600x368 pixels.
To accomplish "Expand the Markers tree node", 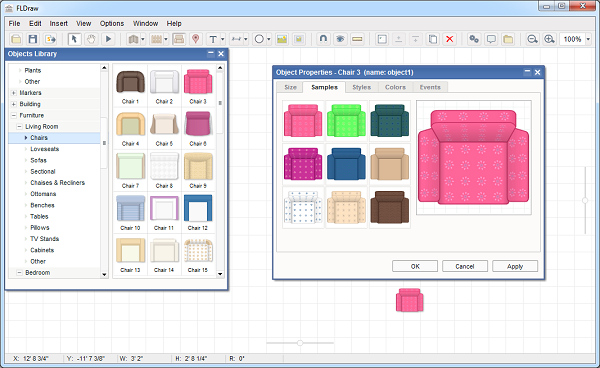I will [14, 93].
